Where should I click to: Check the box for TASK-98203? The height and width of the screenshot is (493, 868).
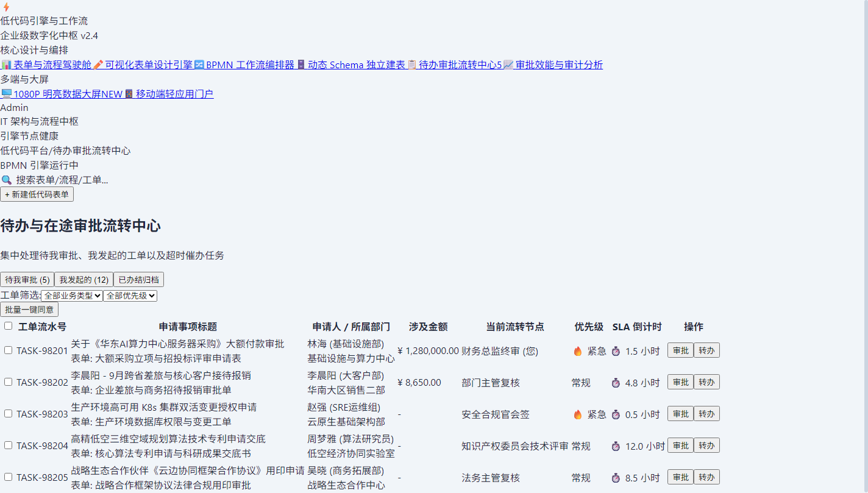8,414
